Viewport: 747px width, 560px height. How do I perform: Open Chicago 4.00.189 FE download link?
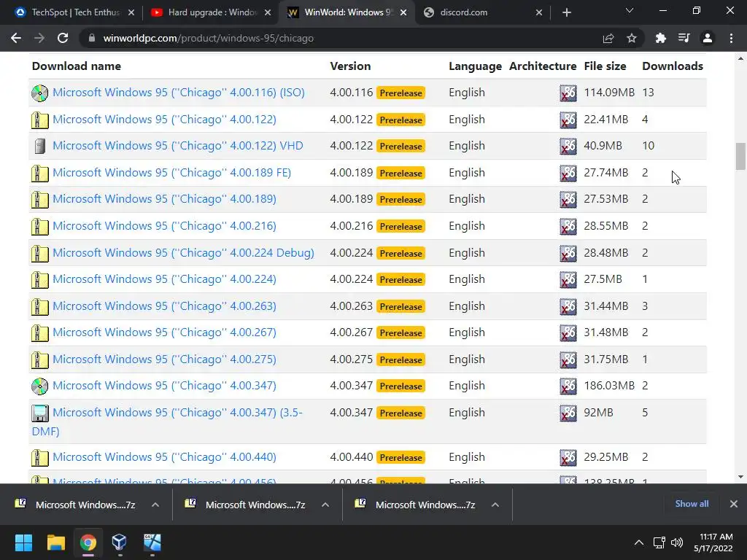click(171, 173)
